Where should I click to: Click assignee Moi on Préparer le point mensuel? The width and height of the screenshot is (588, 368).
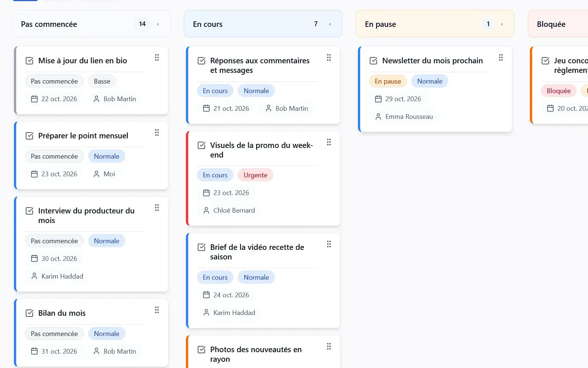tap(104, 174)
